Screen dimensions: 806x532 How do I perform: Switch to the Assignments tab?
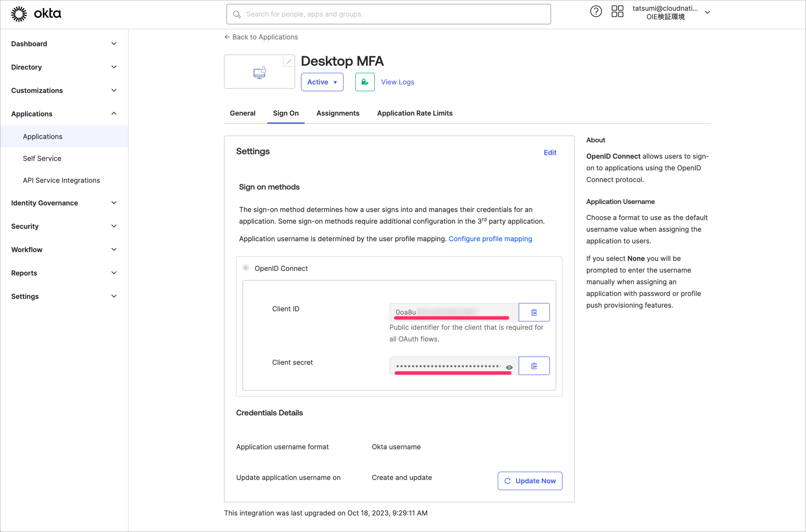click(x=338, y=113)
